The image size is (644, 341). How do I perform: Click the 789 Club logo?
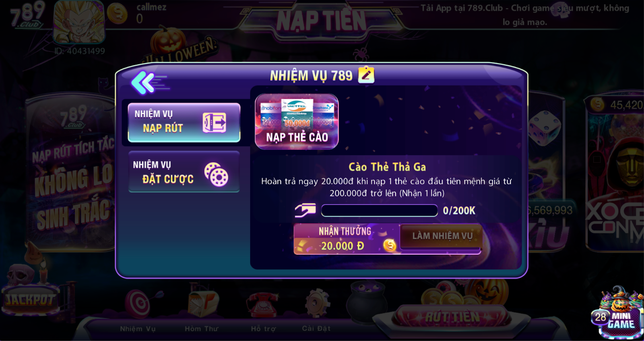tap(27, 15)
